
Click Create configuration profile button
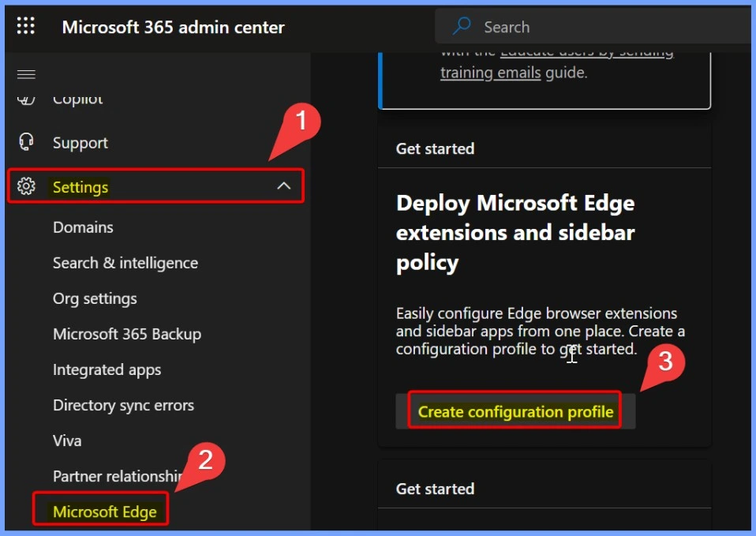click(515, 411)
